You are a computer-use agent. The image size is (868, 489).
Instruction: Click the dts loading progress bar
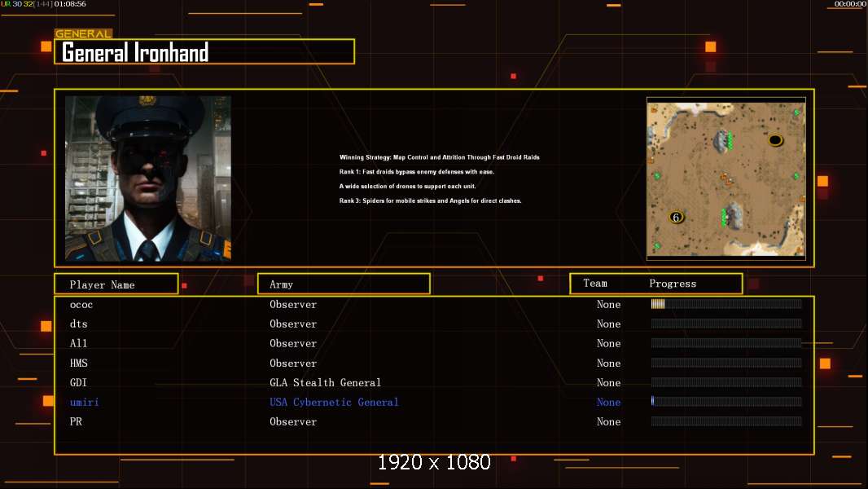pyautogui.click(x=726, y=324)
